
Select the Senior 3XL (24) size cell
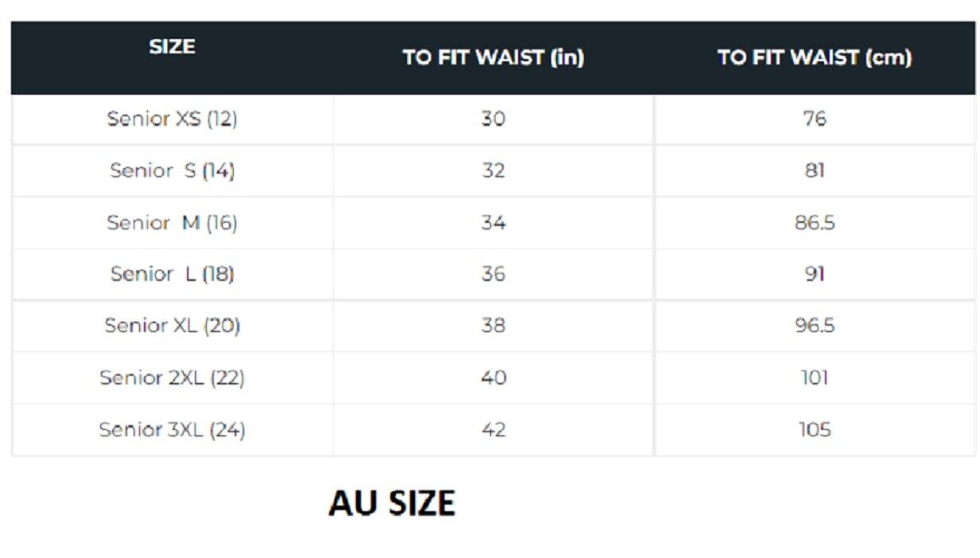pos(172,430)
